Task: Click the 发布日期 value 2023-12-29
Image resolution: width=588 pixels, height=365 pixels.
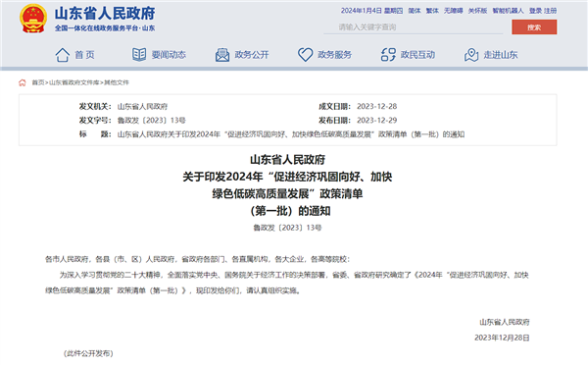Action: (376, 121)
